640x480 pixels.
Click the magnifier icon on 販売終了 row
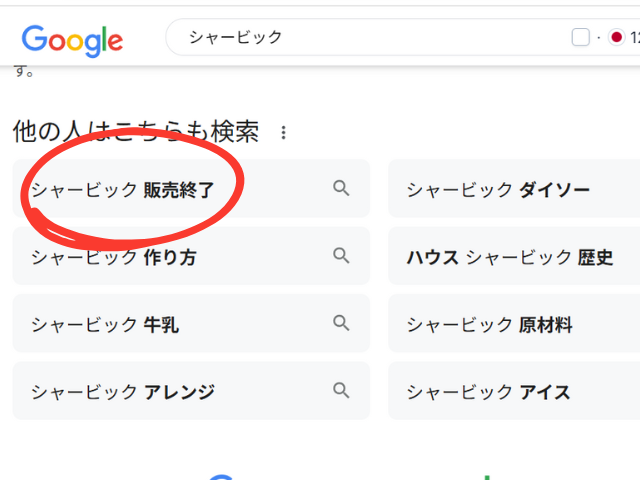341,188
